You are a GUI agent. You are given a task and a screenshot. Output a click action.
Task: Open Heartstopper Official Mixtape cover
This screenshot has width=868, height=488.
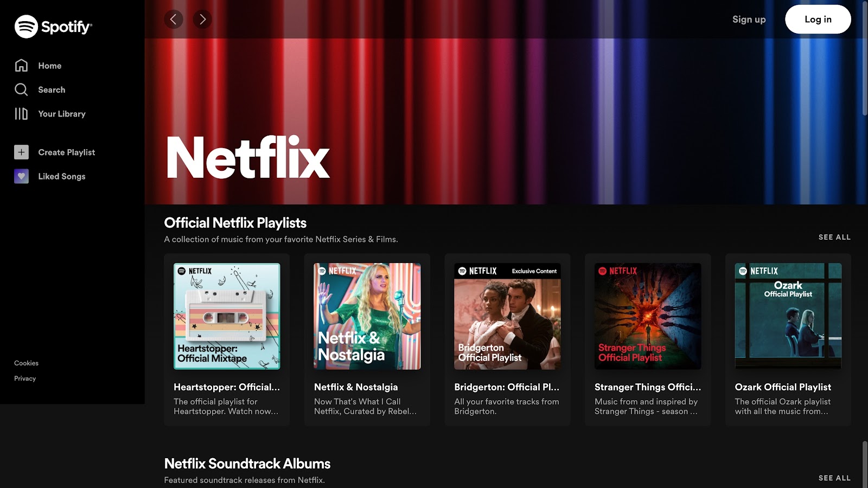tap(227, 316)
